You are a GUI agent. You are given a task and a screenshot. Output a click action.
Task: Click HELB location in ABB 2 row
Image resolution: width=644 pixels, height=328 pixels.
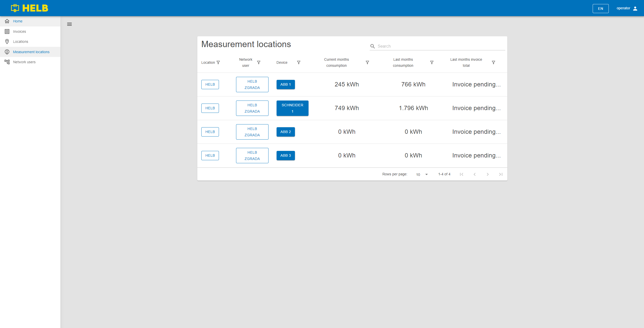pos(210,132)
